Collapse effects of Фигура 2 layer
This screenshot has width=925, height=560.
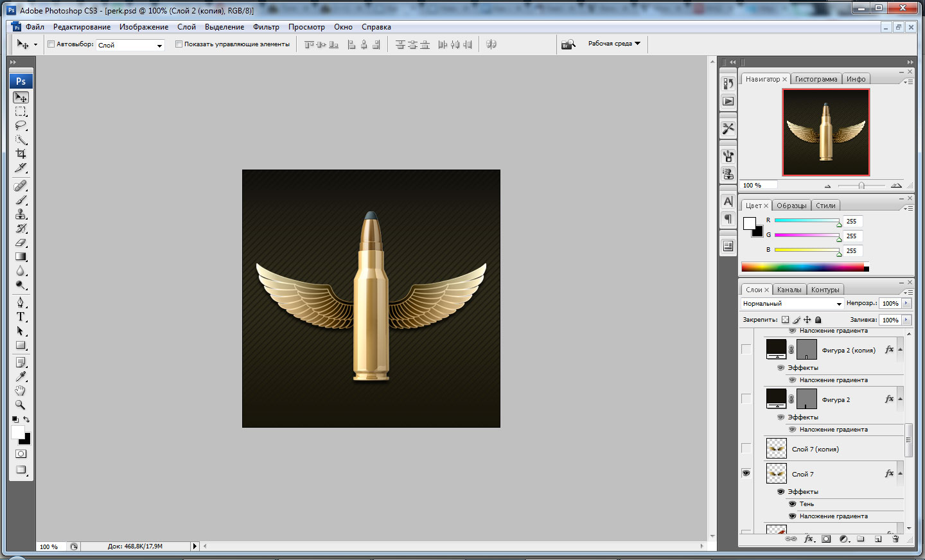(x=901, y=399)
